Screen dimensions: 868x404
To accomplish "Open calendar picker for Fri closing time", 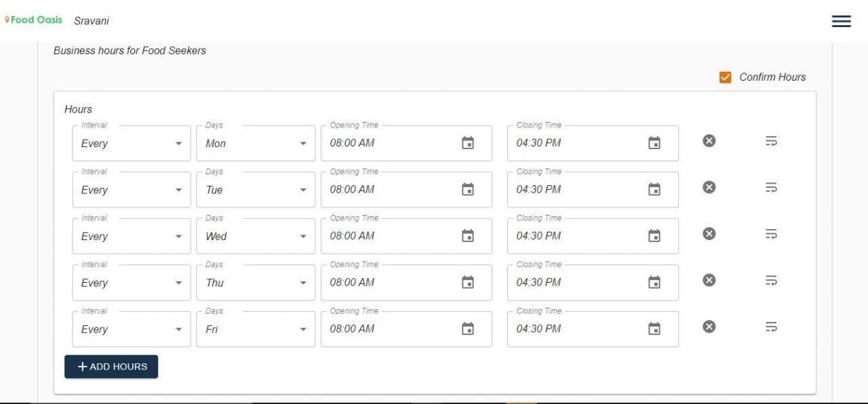I will [x=654, y=329].
